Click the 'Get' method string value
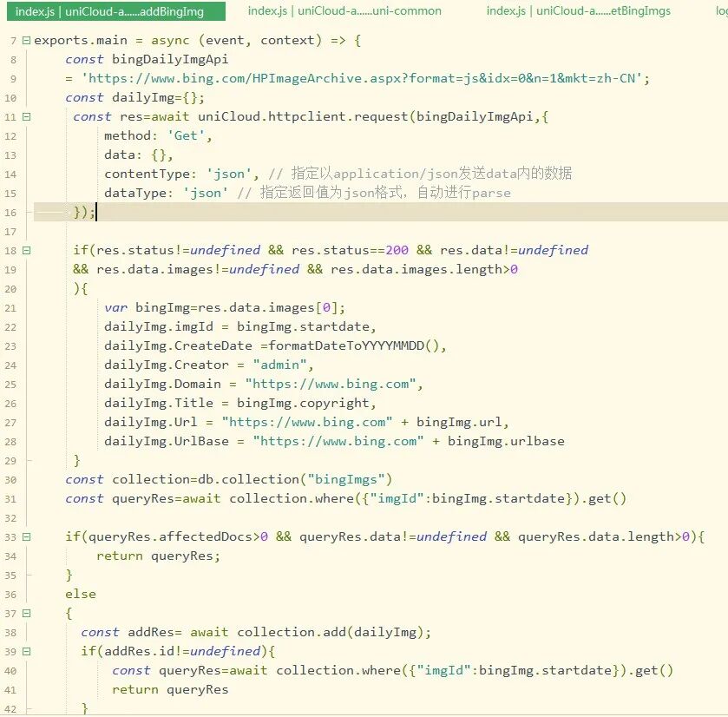This screenshot has width=728, height=717. [x=186, y=135]
